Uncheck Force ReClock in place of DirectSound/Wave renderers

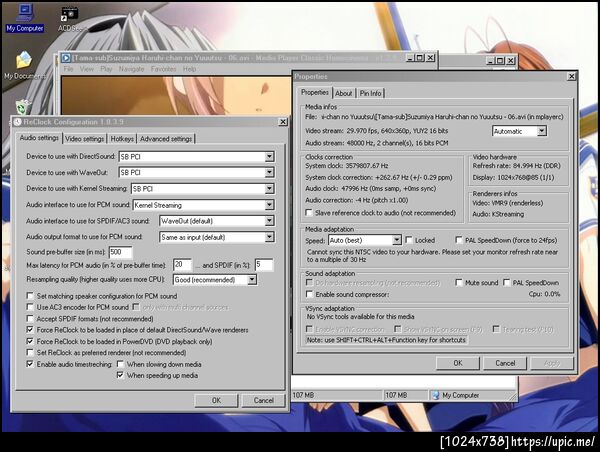click(x=30, y=330)
